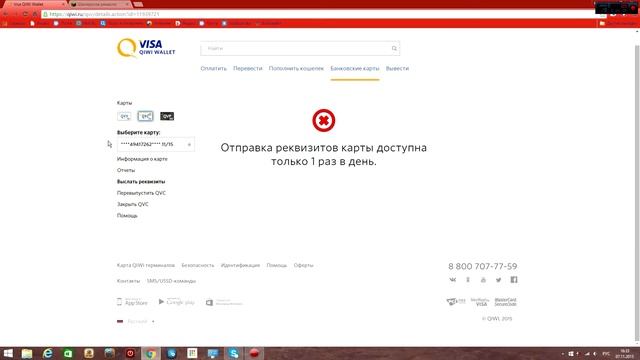640x360 pixels.
Task: Open the red power icon app on taskbar
Action: pyautogui.click(x=130, y=353)
